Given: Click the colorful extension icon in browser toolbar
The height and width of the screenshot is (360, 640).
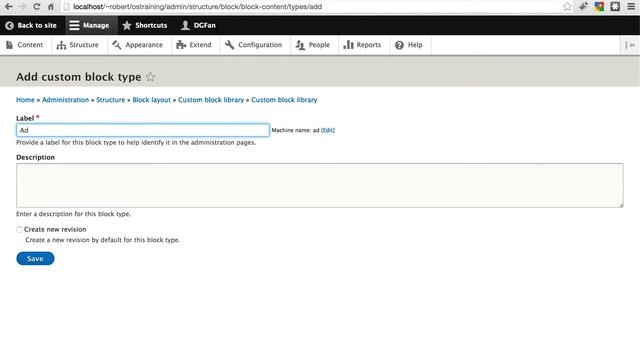Looking at the screenshot, I should point(599,7).
